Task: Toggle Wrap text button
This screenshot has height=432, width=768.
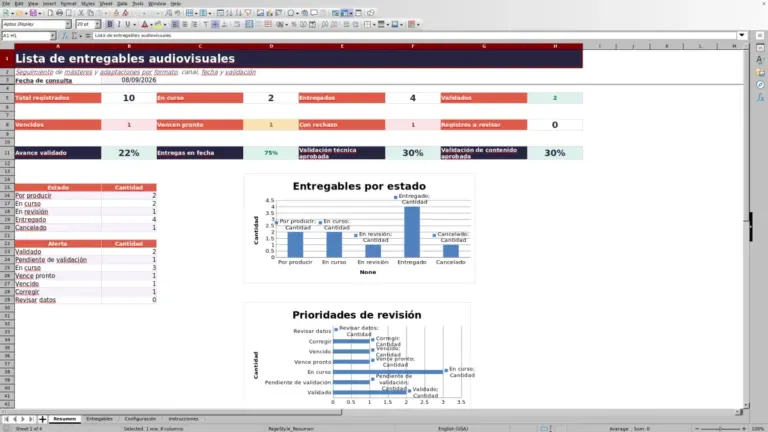Action: 237,24
